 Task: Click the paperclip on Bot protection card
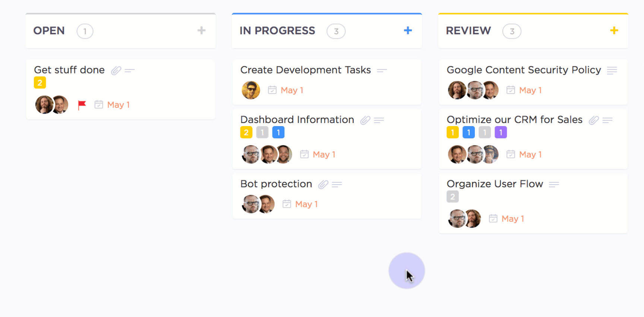point(323,185)
